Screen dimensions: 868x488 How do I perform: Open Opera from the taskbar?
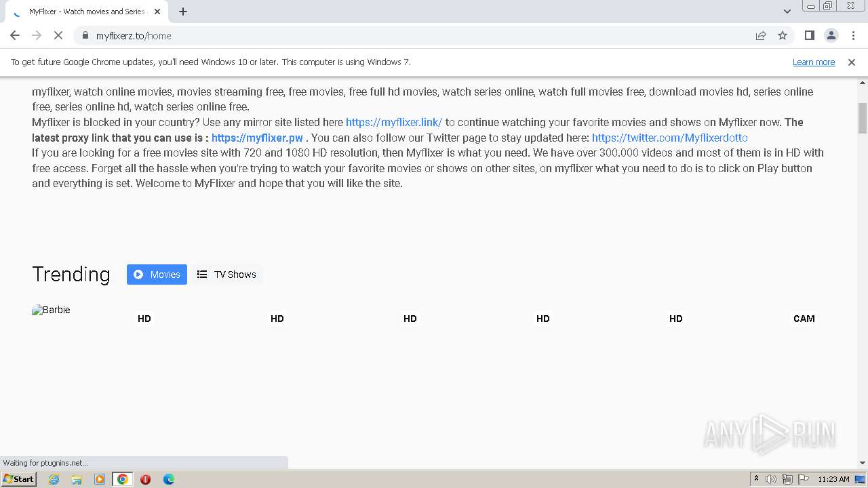(146, 479)
